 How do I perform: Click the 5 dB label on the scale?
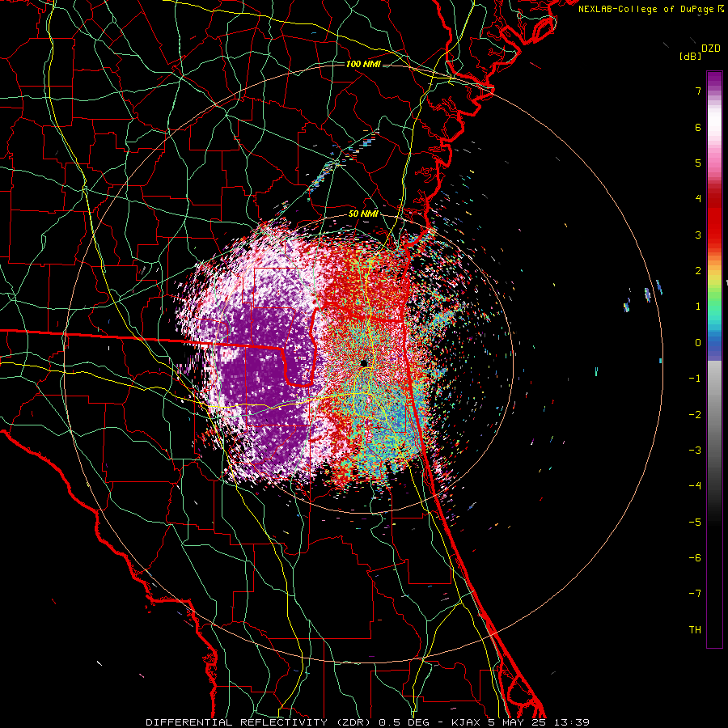point(698,163)
